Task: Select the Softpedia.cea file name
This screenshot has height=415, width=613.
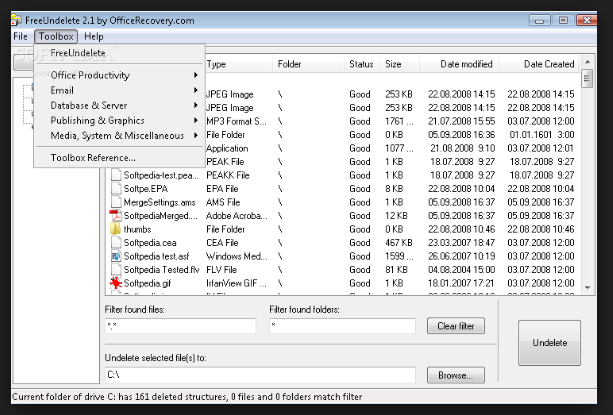Action: coord(150,243)
